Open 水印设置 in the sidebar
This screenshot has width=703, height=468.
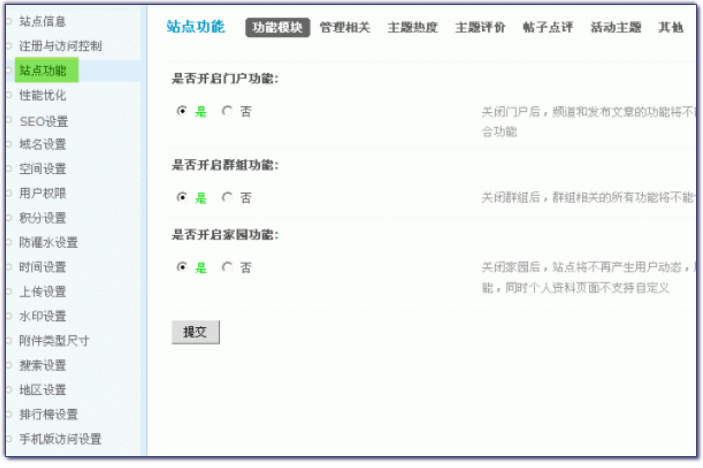click(x=43, y=316)
